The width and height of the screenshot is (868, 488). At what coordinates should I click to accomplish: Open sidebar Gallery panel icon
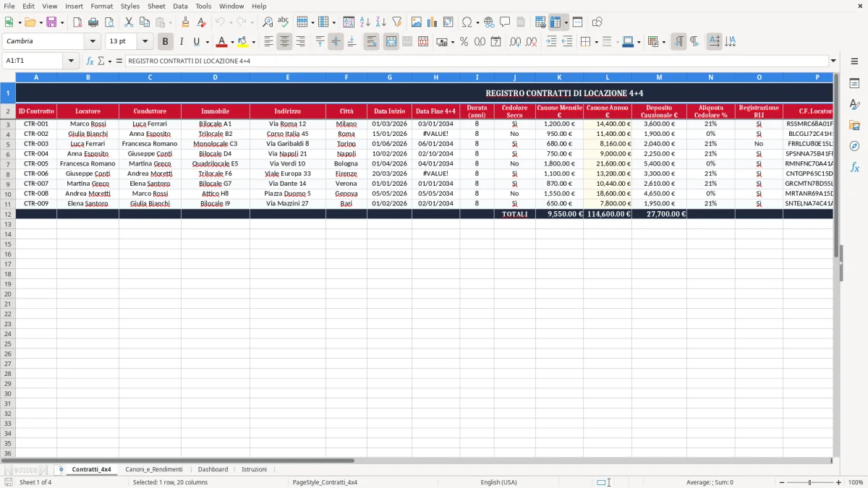854,126
